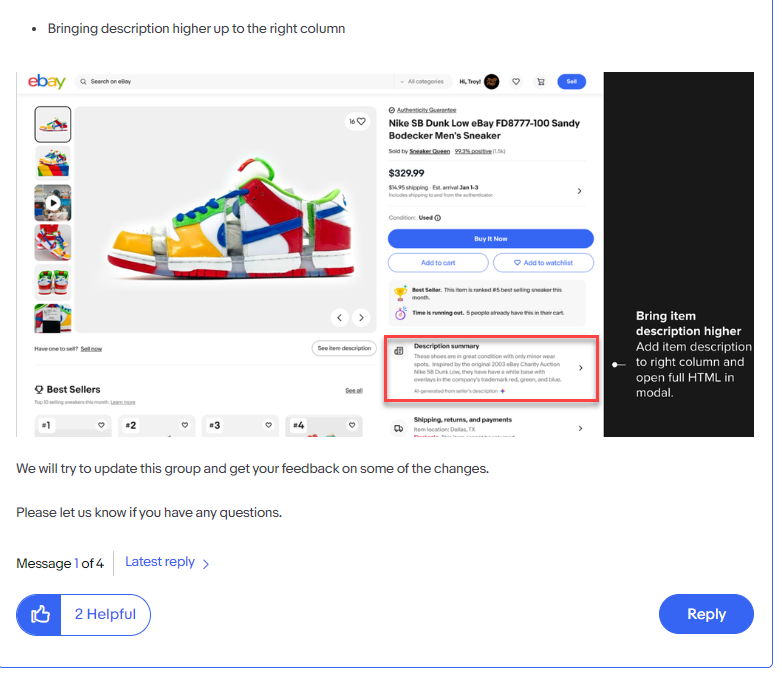Select the first sneaker thumbnail
Screen dimensions: 782x677
pyautogui.click(x=52, y=124)
